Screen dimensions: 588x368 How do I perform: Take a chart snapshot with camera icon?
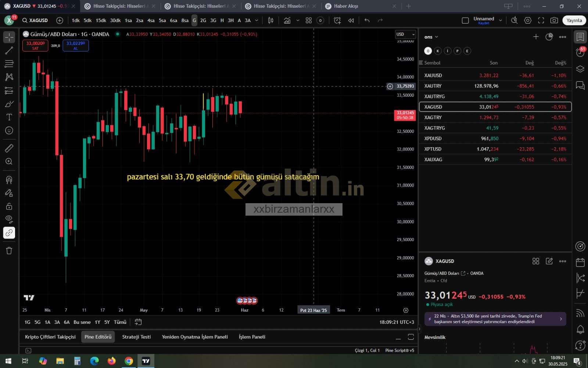tap(554, 21)
